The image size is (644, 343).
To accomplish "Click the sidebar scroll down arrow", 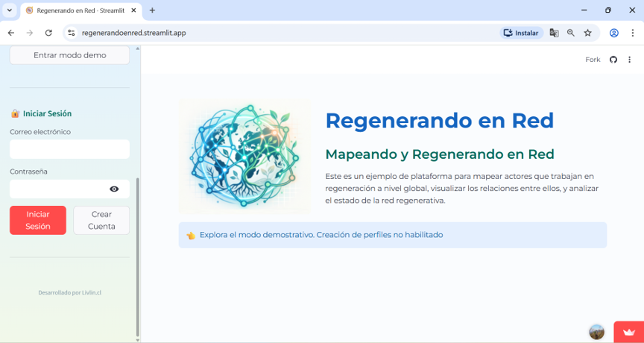I will tap(138, 340).
